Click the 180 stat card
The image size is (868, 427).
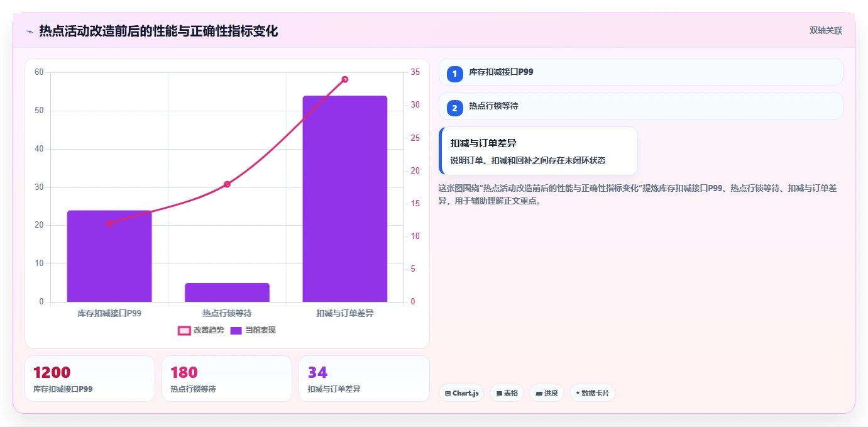tap(227, 379)
